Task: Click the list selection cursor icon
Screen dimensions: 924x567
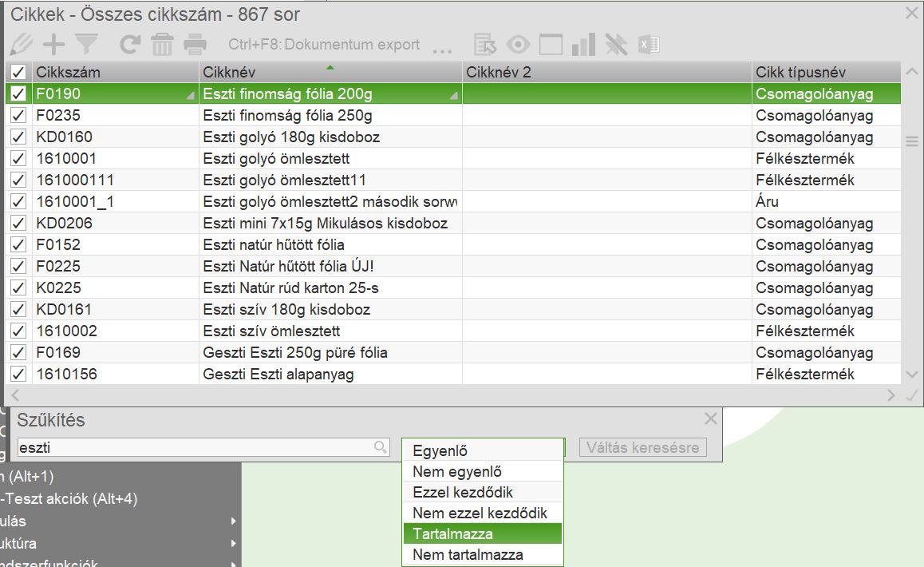Action: [486, 45]
